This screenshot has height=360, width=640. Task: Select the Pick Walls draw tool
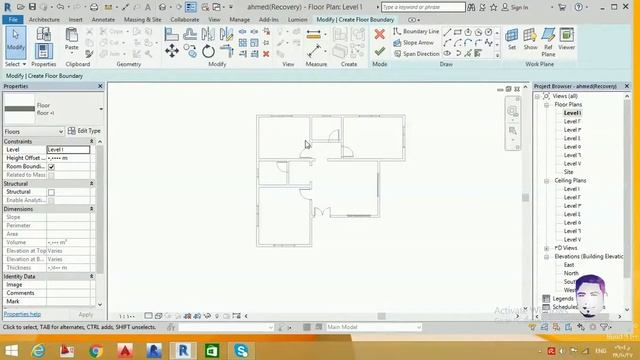tap(478, 53)
